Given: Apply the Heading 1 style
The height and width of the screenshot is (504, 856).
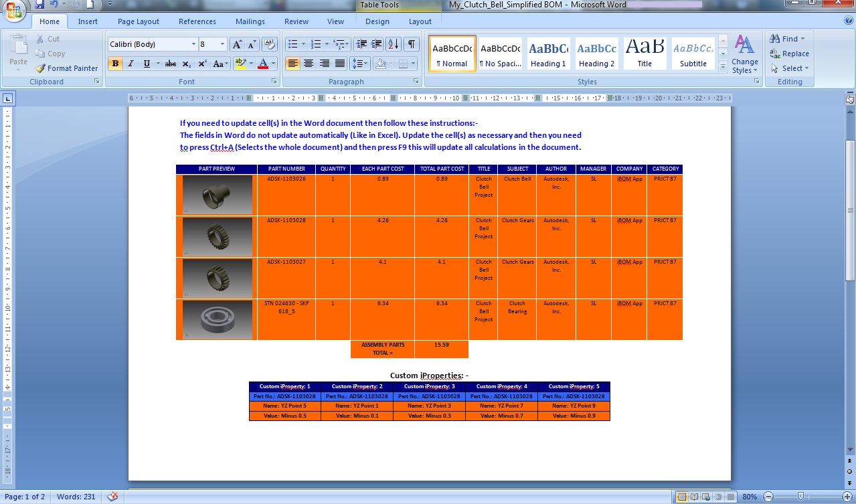Looking at the screenshot, I should [x=549, y=54].
